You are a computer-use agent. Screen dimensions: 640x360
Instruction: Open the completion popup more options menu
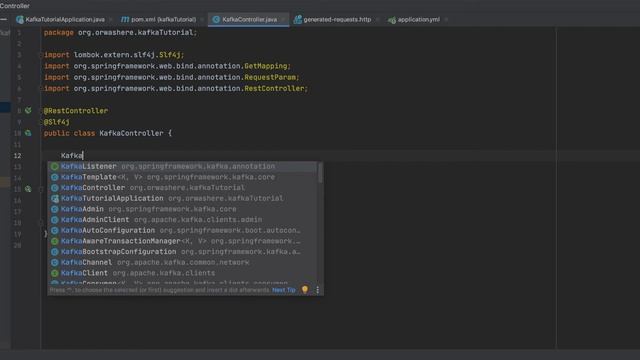pos(318,290)
